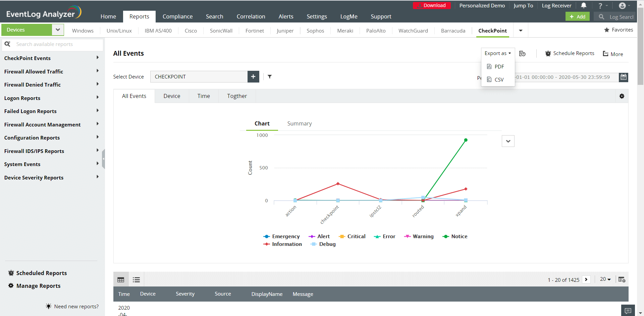This screenshot has height=316, width=644.
Task: Toggle Critical series in chart legend
Action: tap(352, 236)
